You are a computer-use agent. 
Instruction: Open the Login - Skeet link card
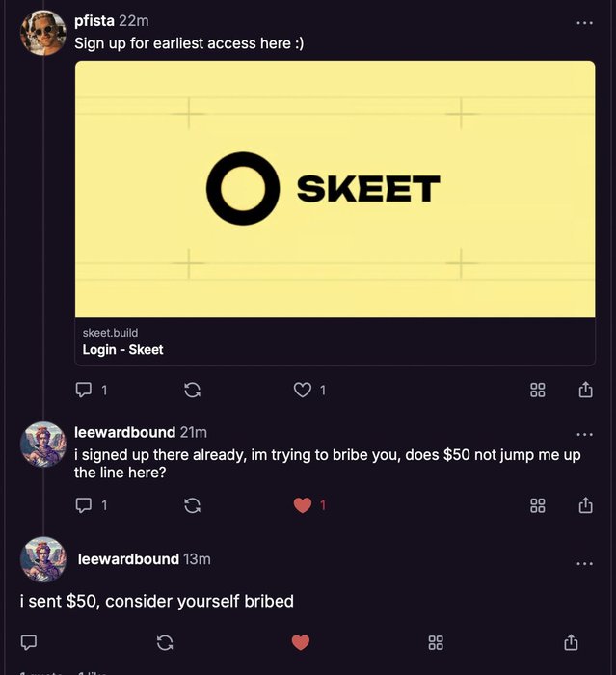(335, 213)
